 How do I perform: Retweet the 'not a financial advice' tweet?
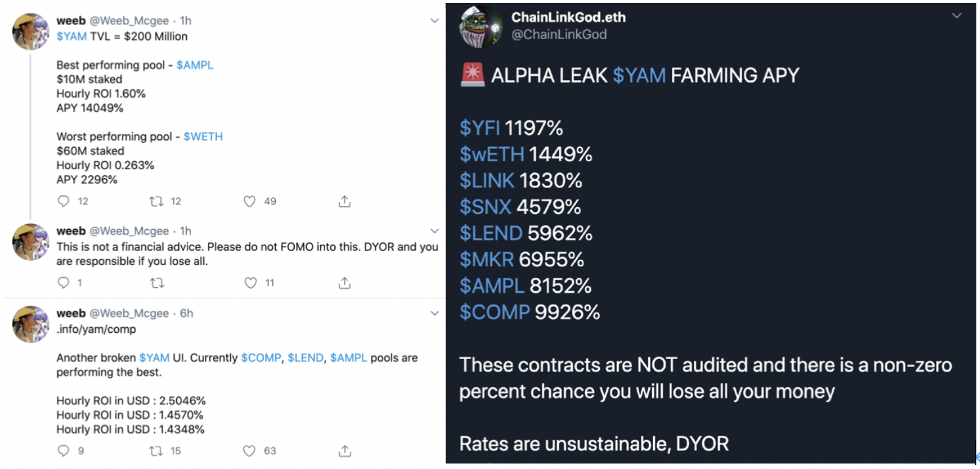pos(157,283)
